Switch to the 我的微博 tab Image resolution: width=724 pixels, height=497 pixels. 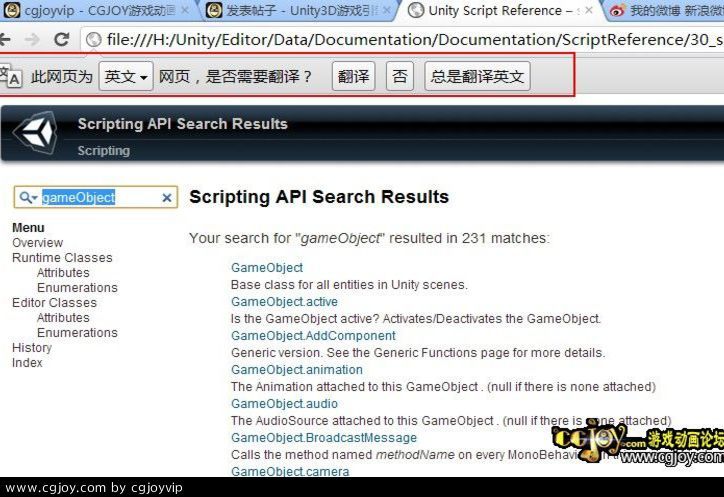coord(665,10)
